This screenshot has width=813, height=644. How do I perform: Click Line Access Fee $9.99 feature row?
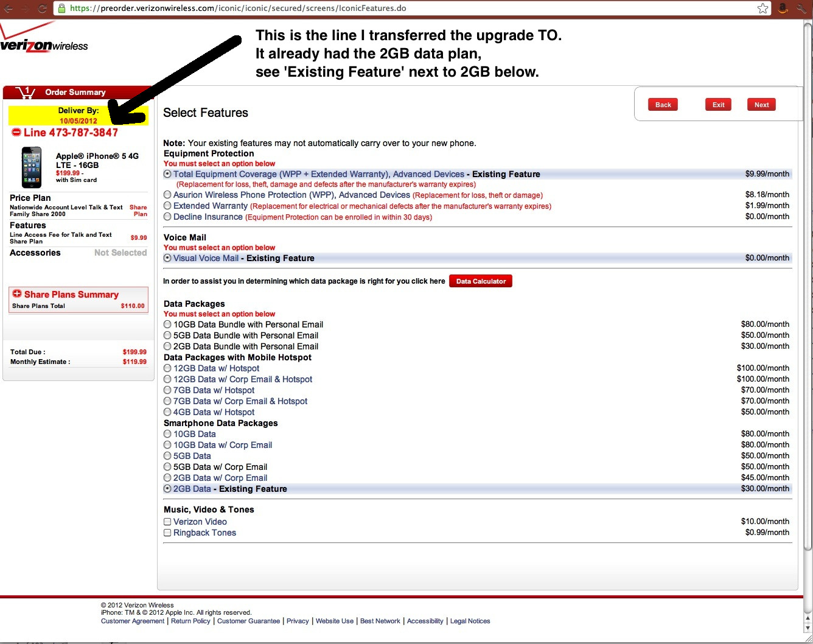pos(79,237)
